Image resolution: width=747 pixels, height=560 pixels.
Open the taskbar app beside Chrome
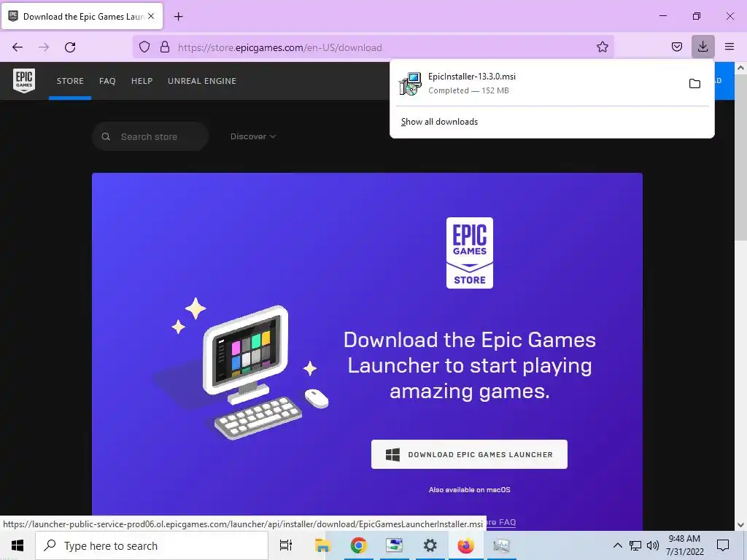coord(394,545)
